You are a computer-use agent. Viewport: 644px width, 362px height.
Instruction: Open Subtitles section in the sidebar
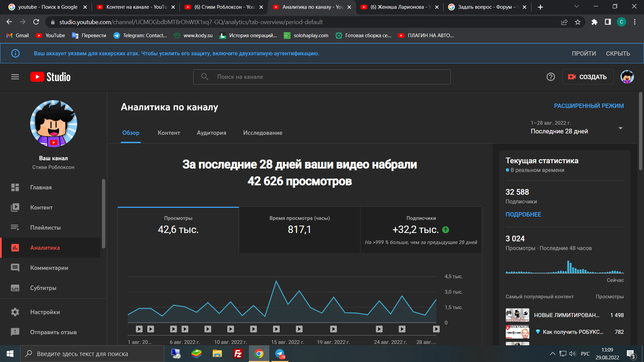[x=43, y=288]
